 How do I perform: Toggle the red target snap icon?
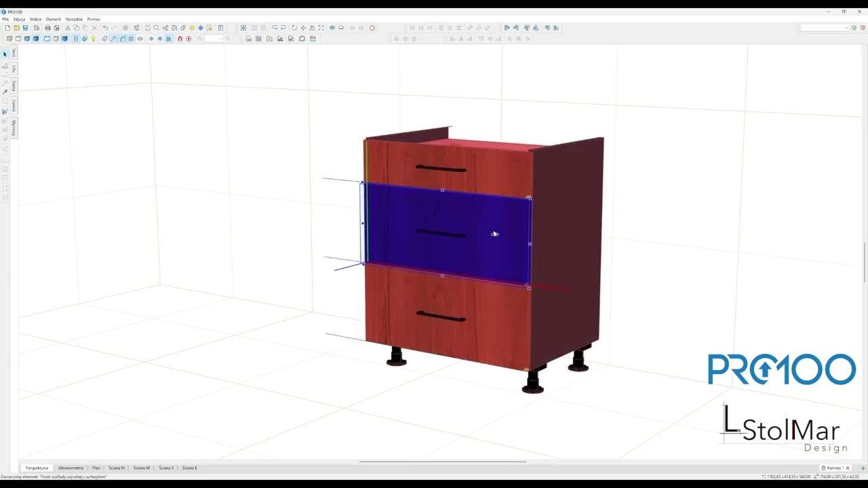pyautogui.click(x=189, y=39)
